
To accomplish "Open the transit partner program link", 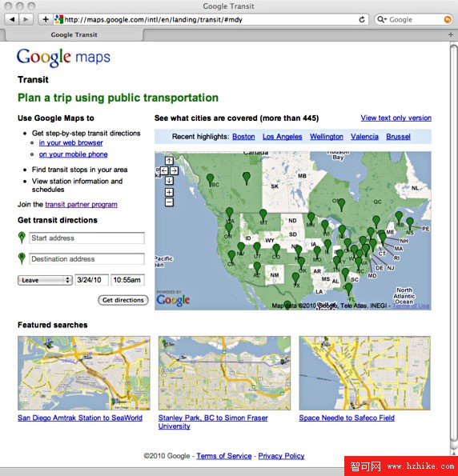I will coord(81,204).
